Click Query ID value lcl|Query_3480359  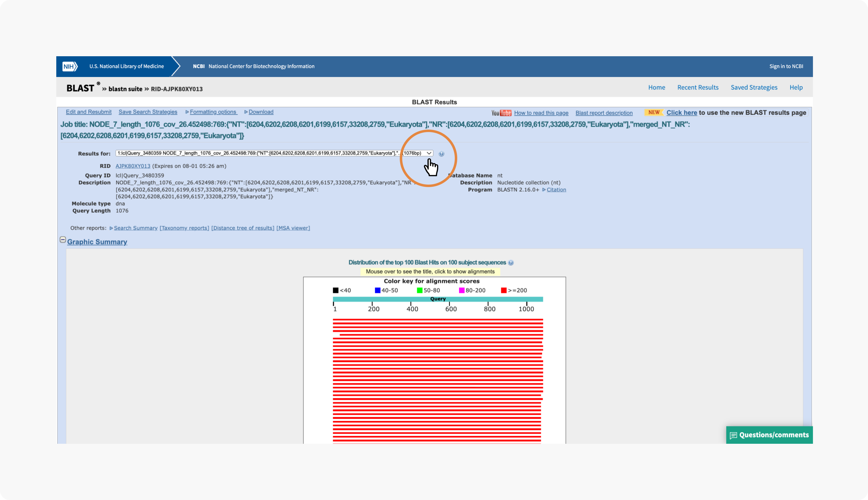(140, 175)
